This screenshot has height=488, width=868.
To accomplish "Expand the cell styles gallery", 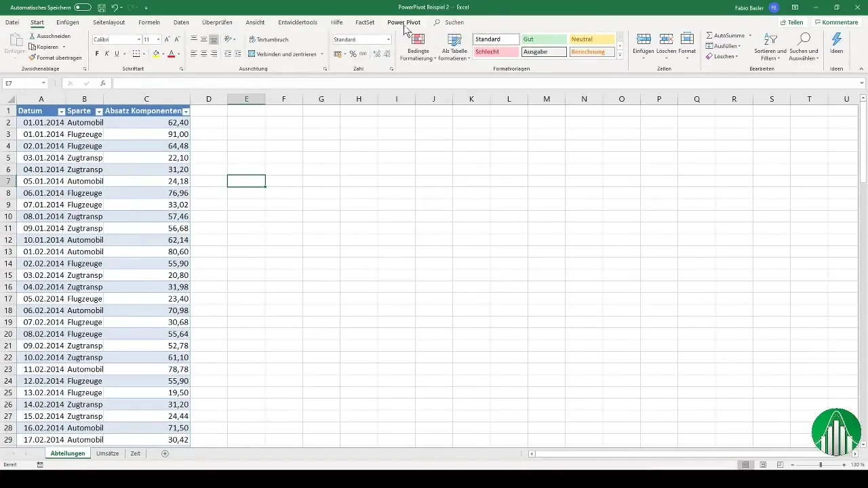I will coord(620,56).
